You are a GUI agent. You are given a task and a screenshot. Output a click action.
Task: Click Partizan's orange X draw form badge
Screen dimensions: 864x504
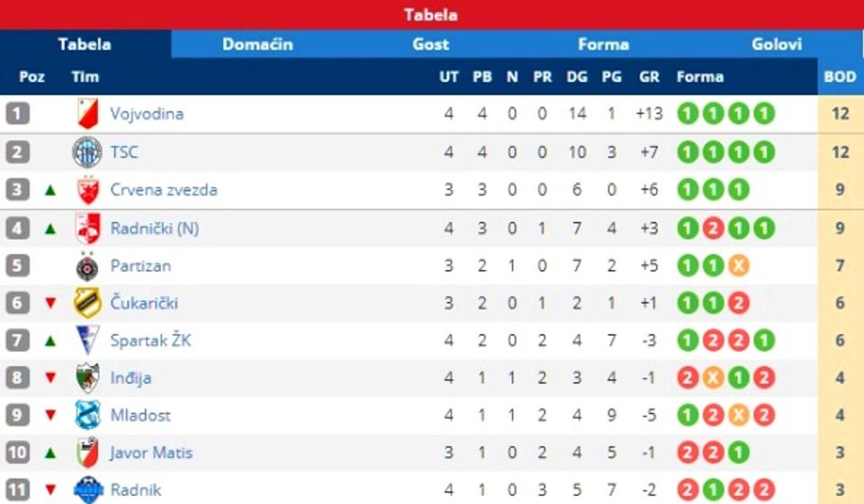[738, 266]
